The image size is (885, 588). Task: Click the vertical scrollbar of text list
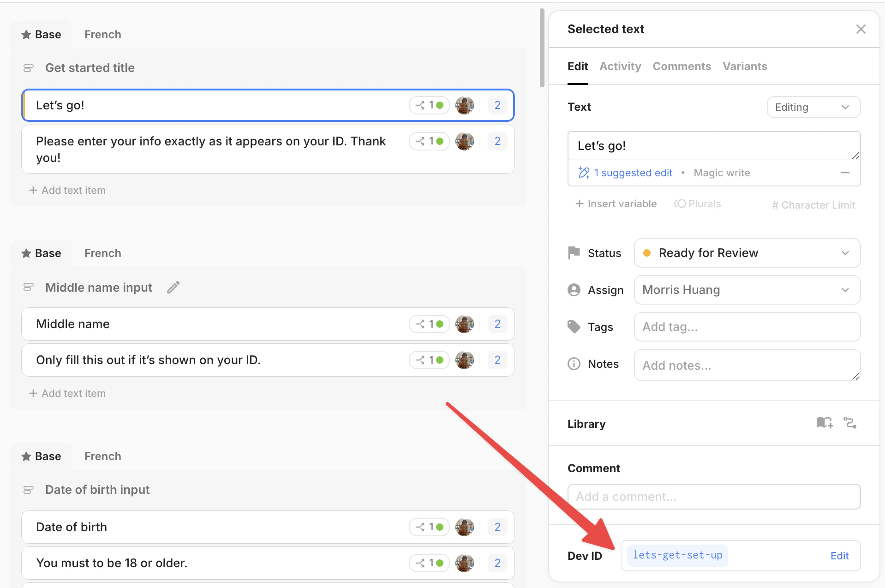542,48
